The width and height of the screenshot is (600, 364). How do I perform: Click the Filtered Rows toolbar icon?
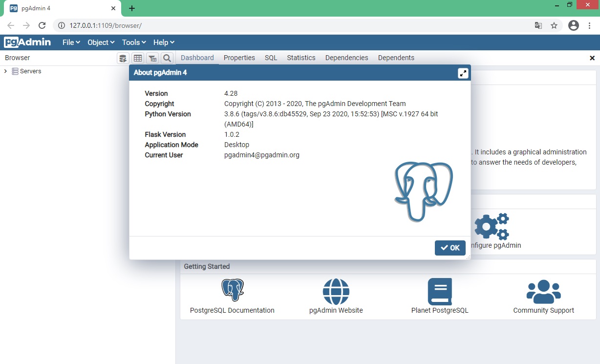[x=152, y=58]
